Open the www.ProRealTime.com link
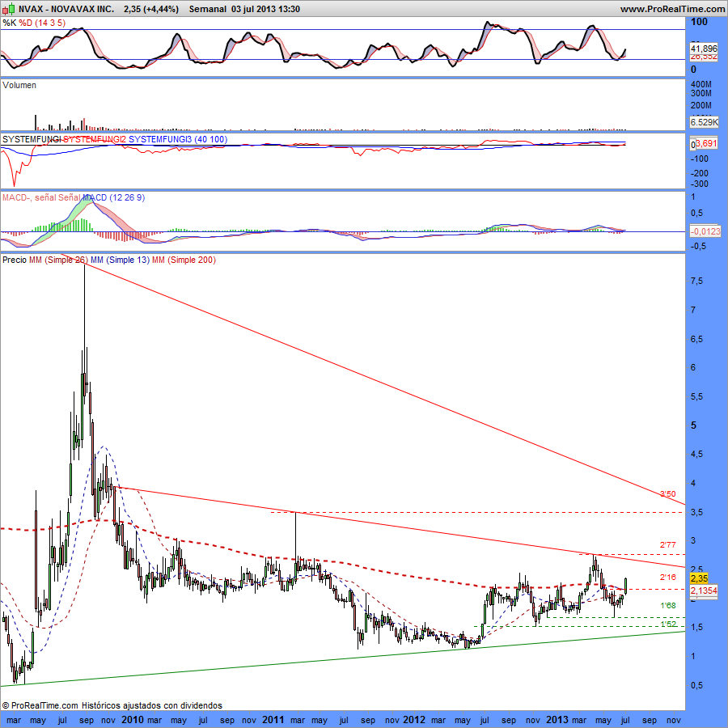 coord(673,9)
